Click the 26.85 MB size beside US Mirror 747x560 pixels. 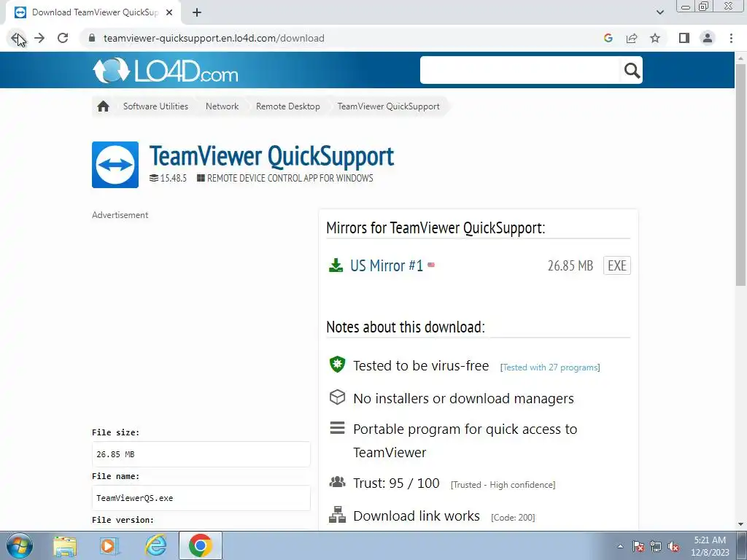point(570,265)
